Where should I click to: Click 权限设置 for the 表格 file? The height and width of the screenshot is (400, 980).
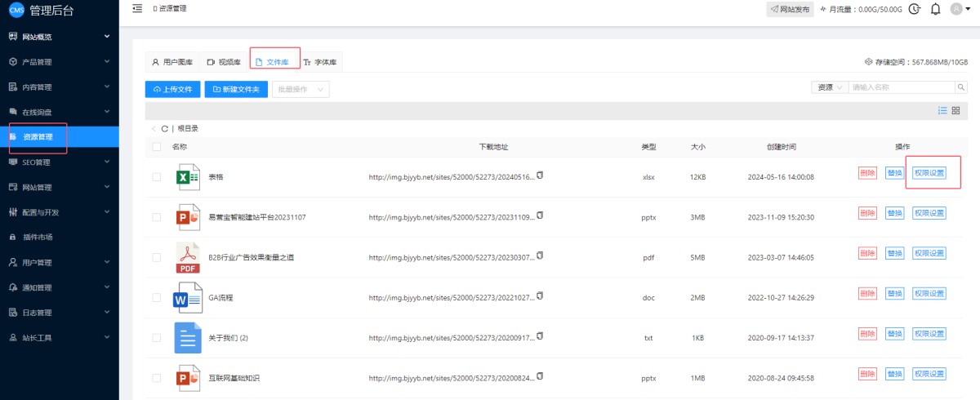pos(929,173)
